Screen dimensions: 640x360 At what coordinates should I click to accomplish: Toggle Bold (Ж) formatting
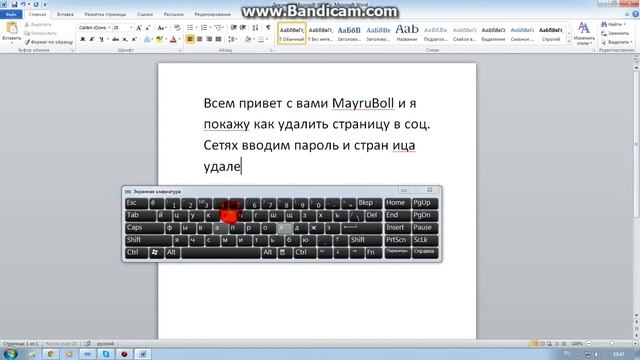[x=83, y=39]
